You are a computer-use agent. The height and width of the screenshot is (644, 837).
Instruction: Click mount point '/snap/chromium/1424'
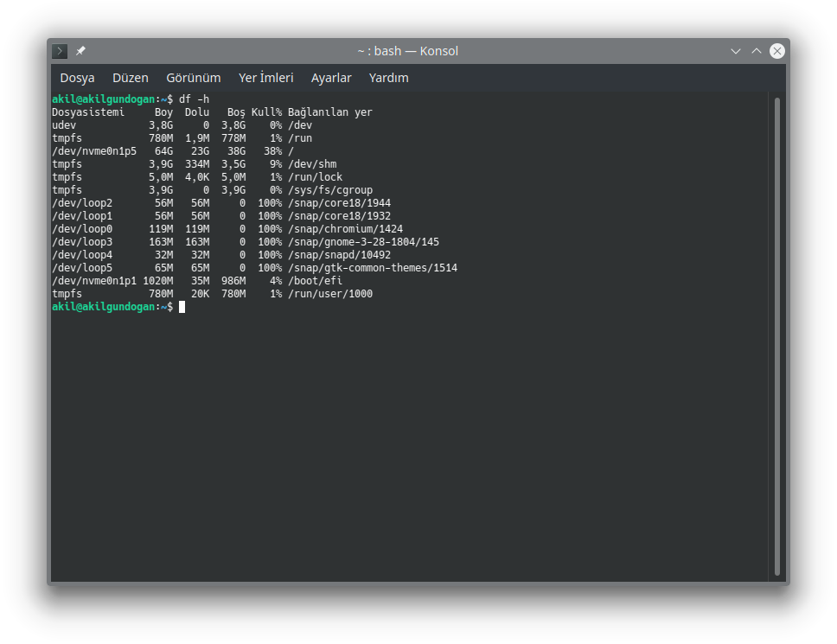pos(345,229)
